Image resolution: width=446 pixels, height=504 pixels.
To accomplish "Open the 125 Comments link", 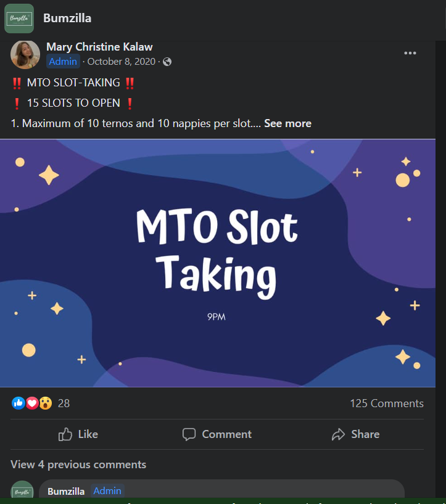I will click(x=386, y=403).
